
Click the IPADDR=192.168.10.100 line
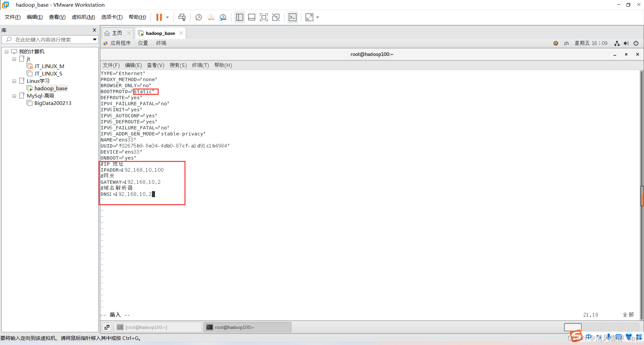tap(132, 170)
